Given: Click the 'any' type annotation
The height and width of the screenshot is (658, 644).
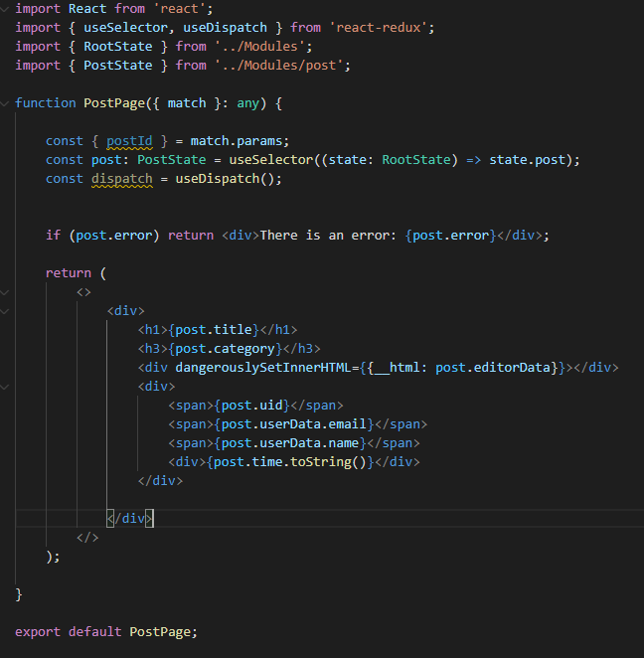Looking at the screenshot, I should point(247,103).
